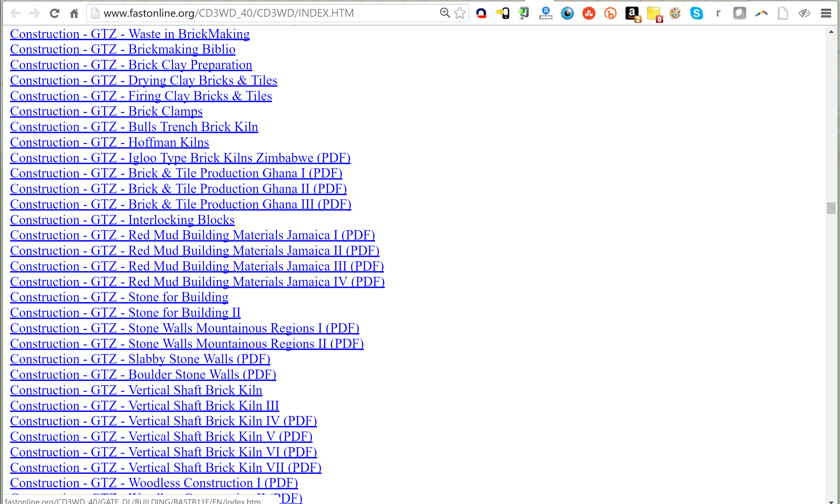Open Brick & Tile Production Ghana II PDF
This screenshot has height=504, width=840.
[179, 189]
